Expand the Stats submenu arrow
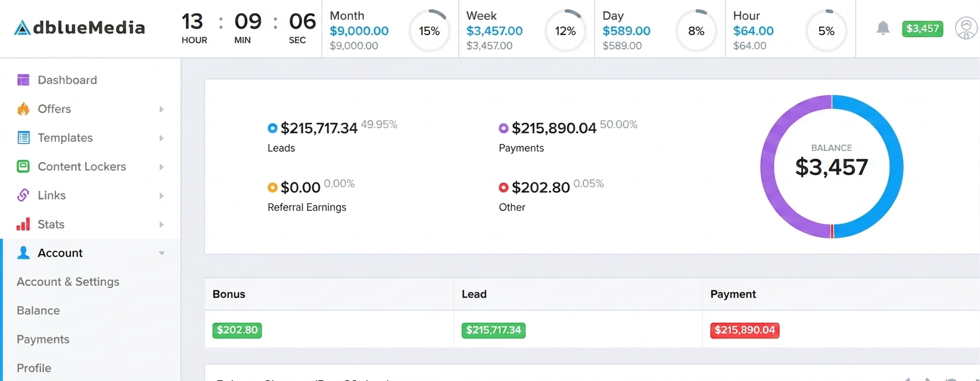 click(161, 224)
